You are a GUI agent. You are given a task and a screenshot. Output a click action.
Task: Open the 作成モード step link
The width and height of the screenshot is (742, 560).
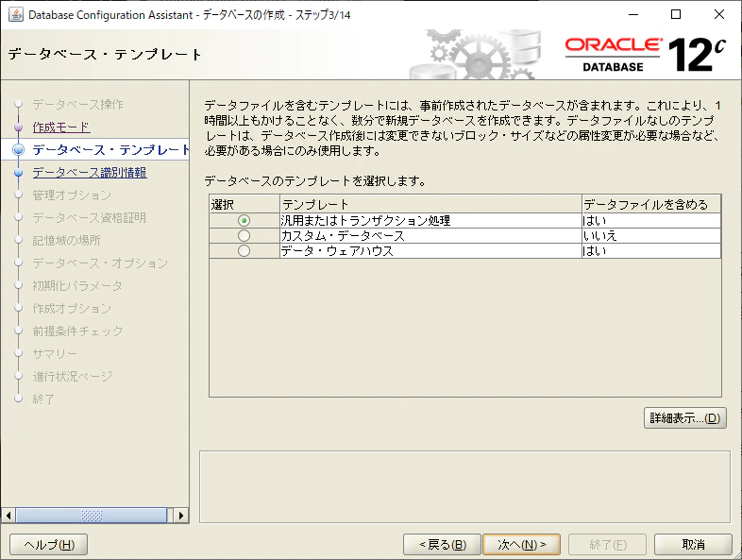click(61, 127)
